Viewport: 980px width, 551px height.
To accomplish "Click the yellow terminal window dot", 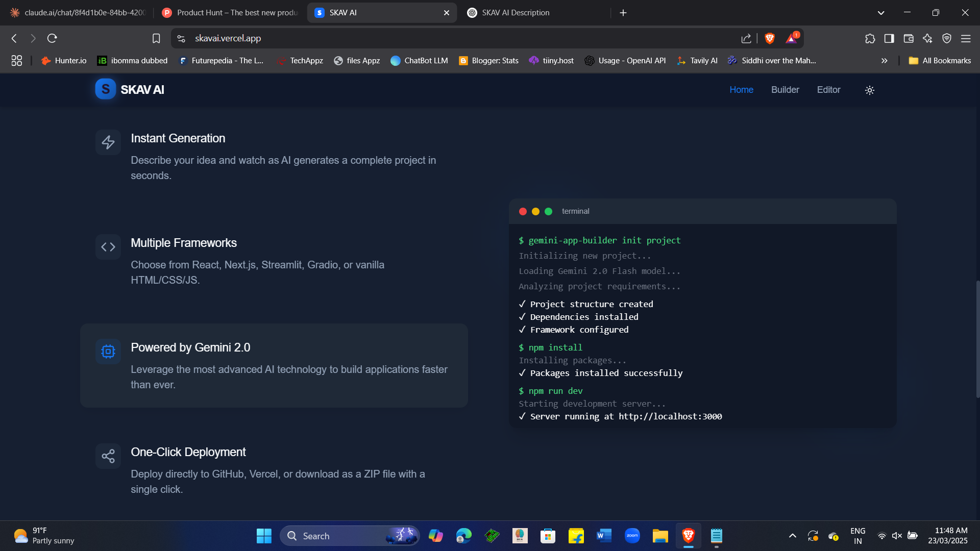I will point(535,212).
